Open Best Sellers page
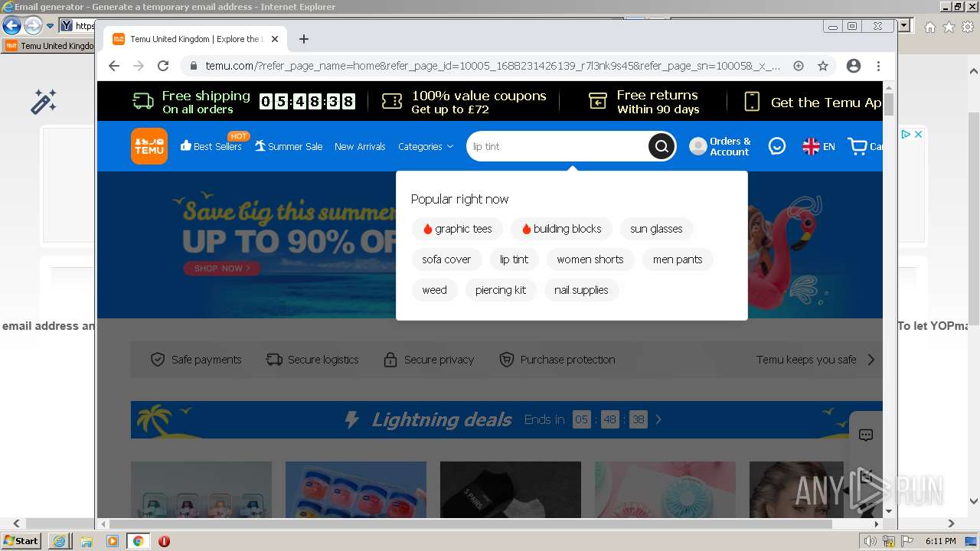The height and width of the screenshot is (551, 980). (211, 146)
